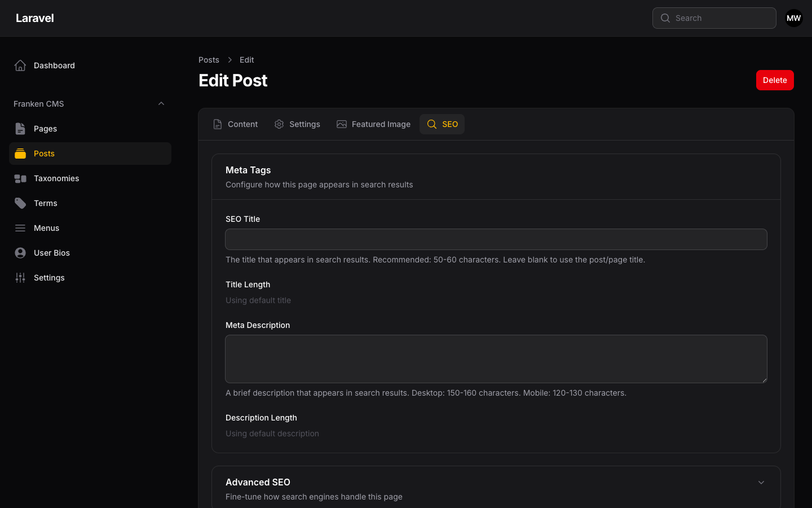This screenshot has width=812, height=508.
Task: Collapse the Franken CMS sidebar section
Action: [161, 103]
